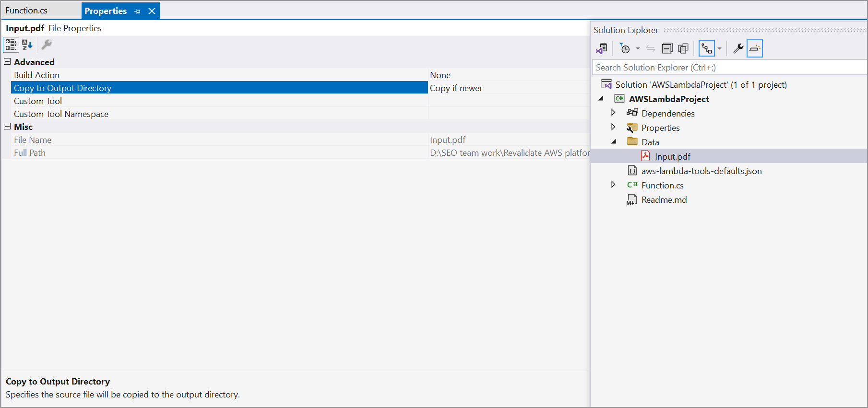The image size is (868, 408).
Task: Select the Copy to Output Directory property
Action: [219, 88]
